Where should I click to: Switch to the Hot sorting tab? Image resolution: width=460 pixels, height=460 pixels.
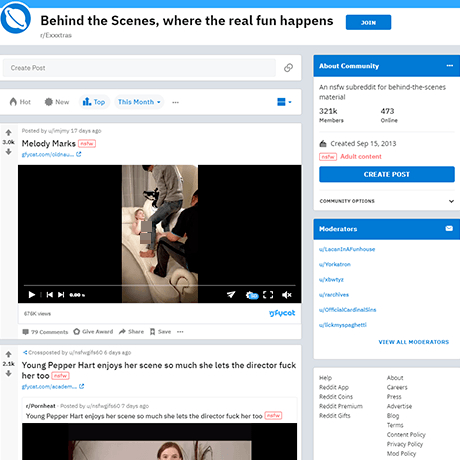pyautogui.click(x=20, y=102)
